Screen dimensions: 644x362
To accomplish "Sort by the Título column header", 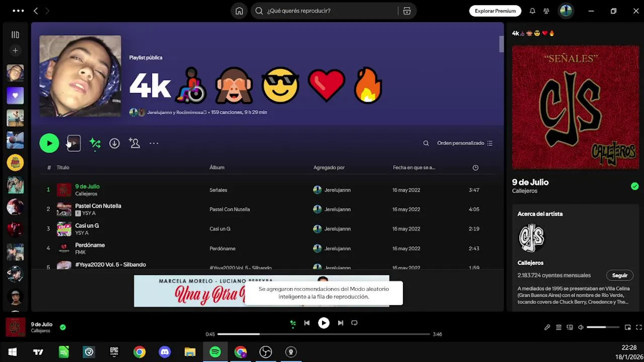I will point(63,167).
